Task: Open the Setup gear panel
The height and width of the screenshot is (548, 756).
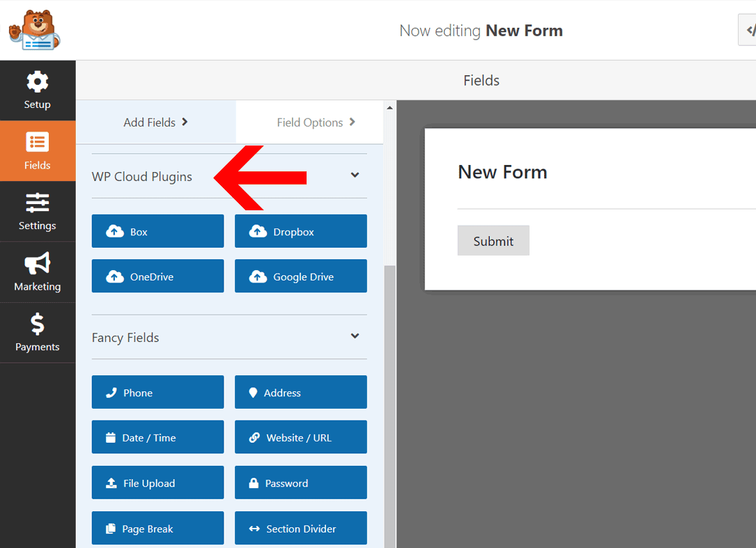Action: pos(38,90)
